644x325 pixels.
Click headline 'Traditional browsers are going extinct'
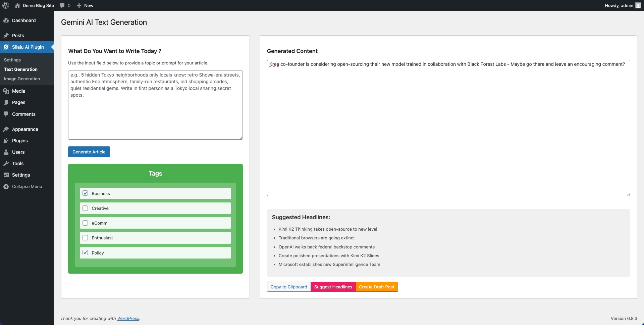(317, 238)
